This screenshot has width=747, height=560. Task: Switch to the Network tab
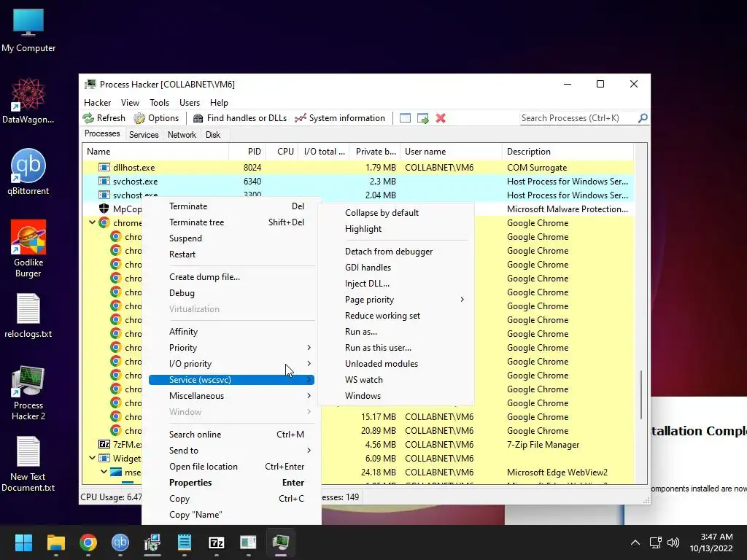(x=182, y=135)
